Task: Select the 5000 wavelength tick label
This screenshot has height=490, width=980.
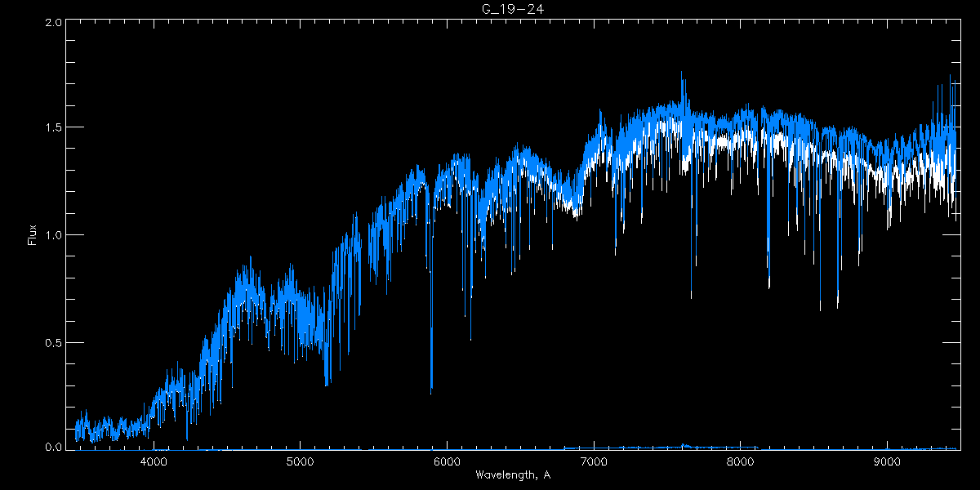Action: point(300,461)
